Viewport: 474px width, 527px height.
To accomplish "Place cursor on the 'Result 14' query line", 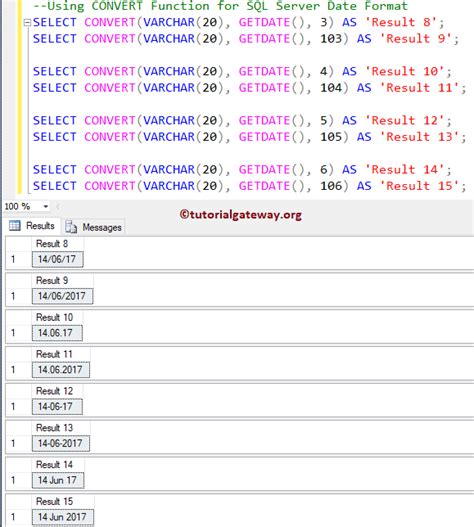I will click(242, 169).
